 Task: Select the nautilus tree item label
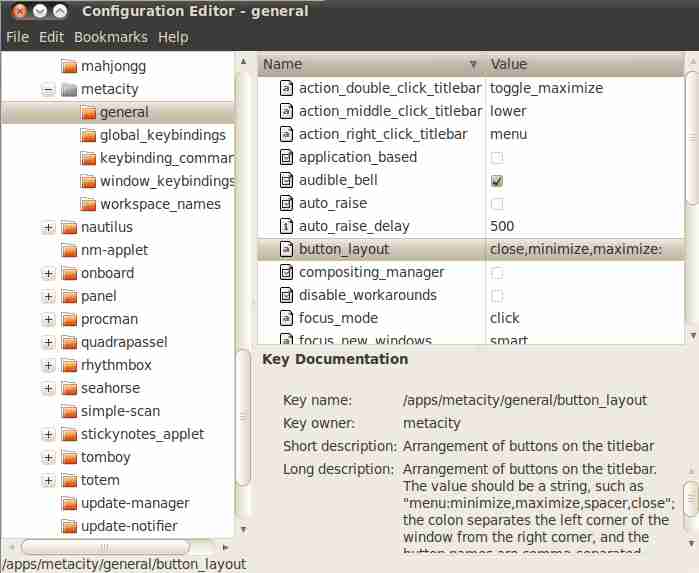107,227
